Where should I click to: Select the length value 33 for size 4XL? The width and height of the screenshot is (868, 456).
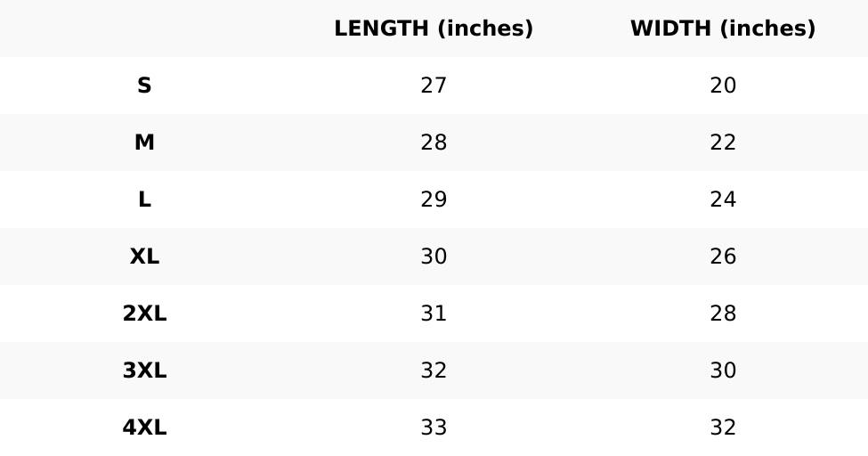(x=434, y=427)
